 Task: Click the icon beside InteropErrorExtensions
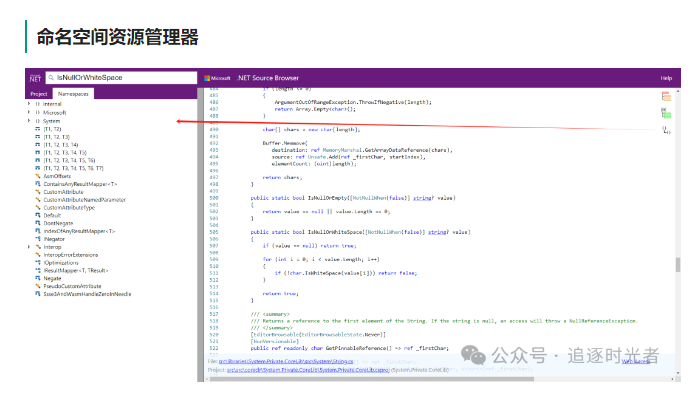click(38, 255)
